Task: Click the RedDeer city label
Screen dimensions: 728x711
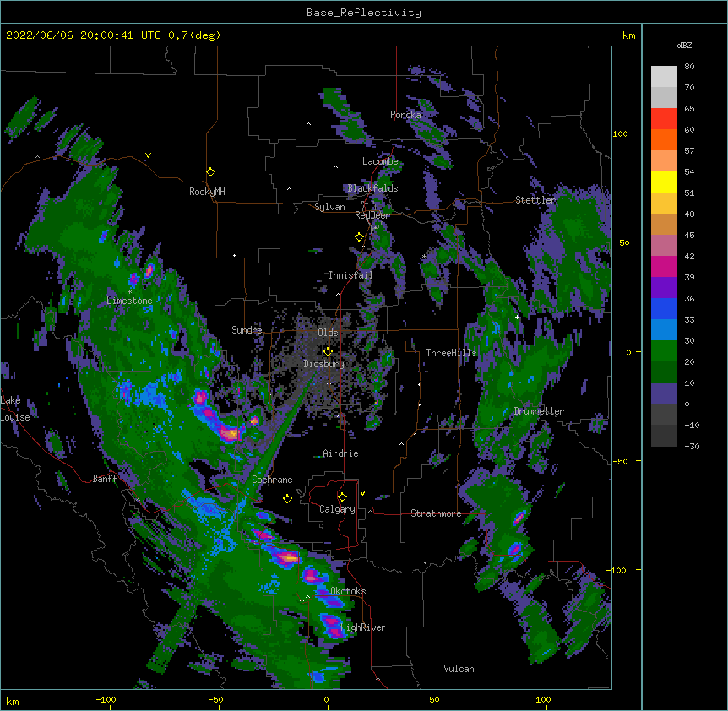Action: [x=372, y=215]
